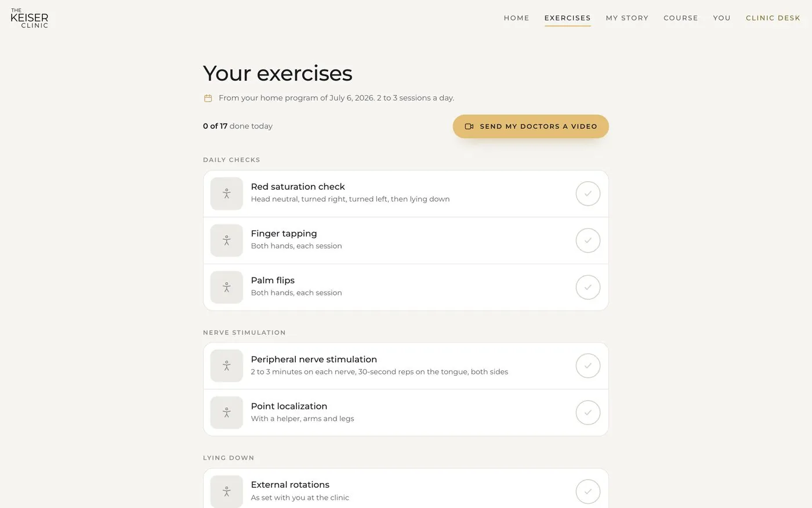
Task: Select the Palm flips exercise figure icon
Action: click(x=226, y=287)
